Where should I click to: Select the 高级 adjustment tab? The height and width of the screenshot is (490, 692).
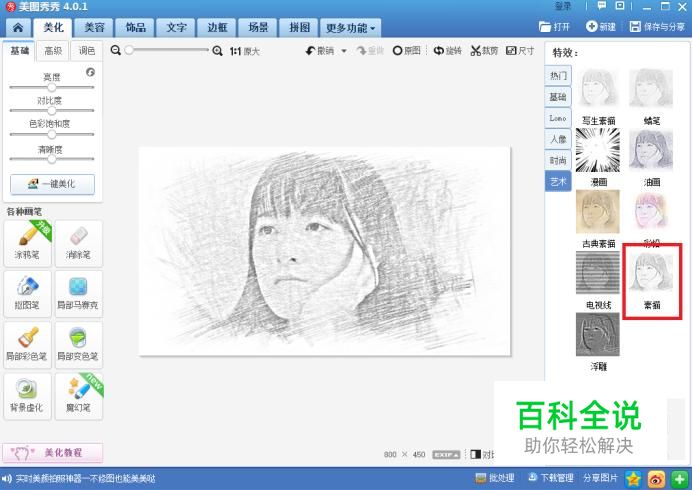pyautogui.click(x=53, y=51)
